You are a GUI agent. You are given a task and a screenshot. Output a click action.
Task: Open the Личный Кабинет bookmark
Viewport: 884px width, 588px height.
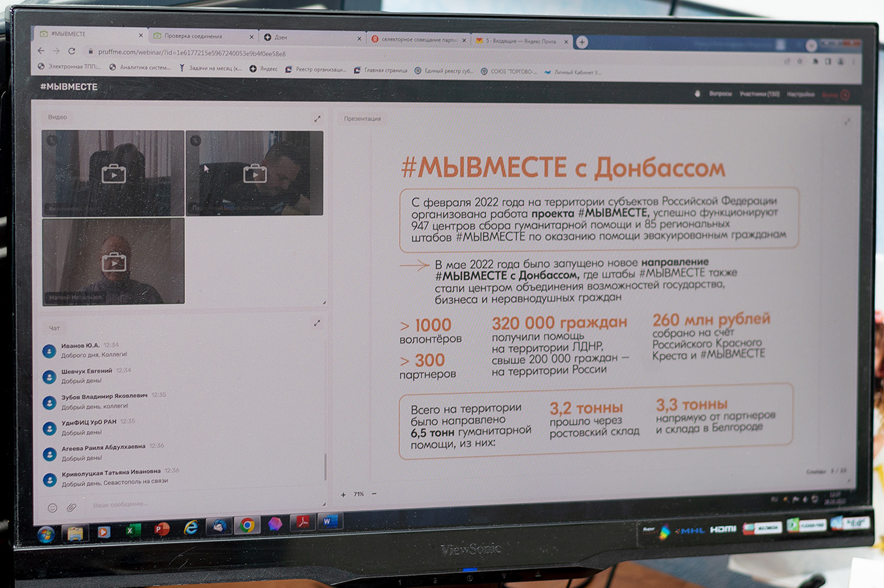point(573,72)
